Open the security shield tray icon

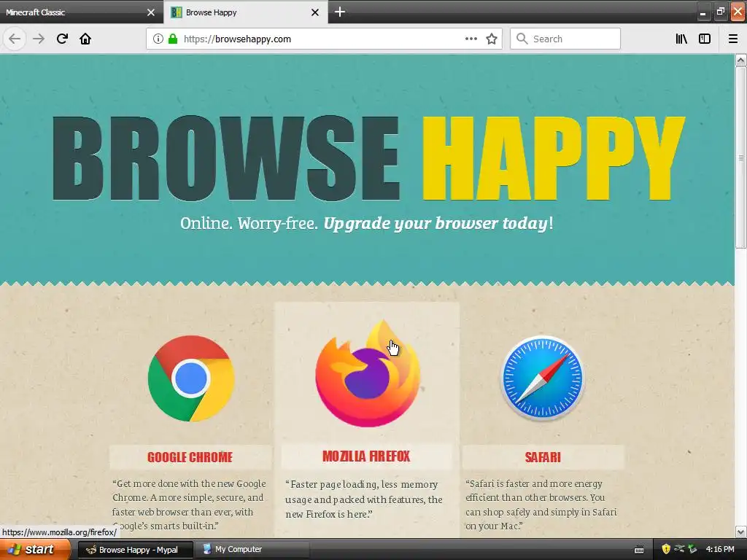[x=666, y=550]
